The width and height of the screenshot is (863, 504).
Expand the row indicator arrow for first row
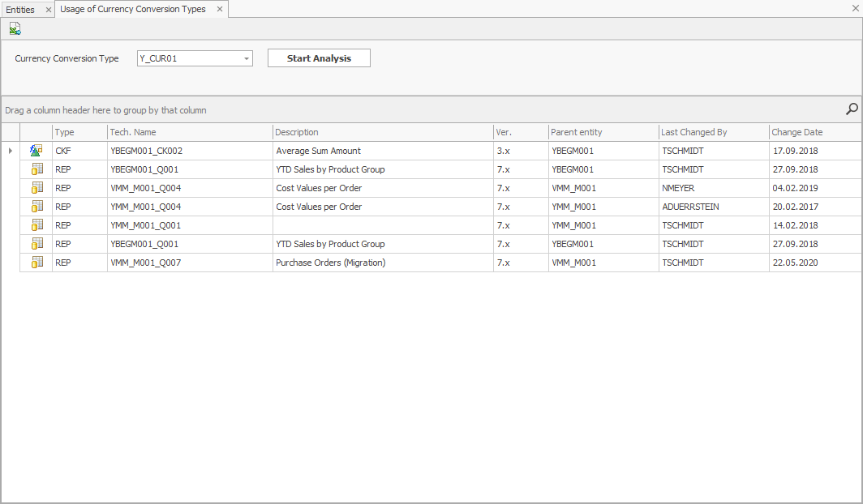[10, 151]
